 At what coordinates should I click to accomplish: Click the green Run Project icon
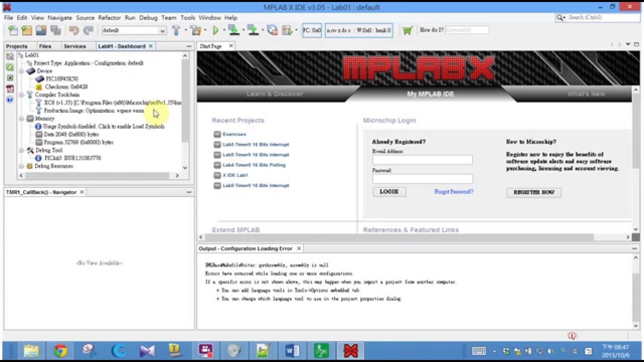[215, 30]
